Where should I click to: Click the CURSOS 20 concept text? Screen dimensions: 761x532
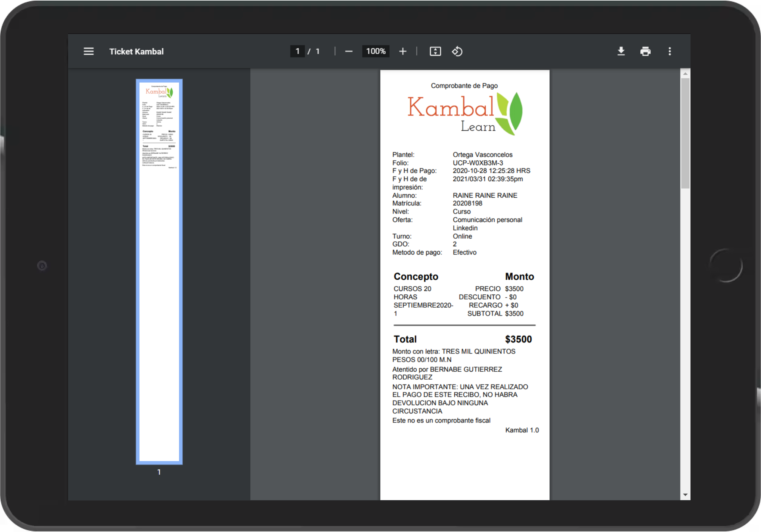pyautogui.click(x=412, y=289)
